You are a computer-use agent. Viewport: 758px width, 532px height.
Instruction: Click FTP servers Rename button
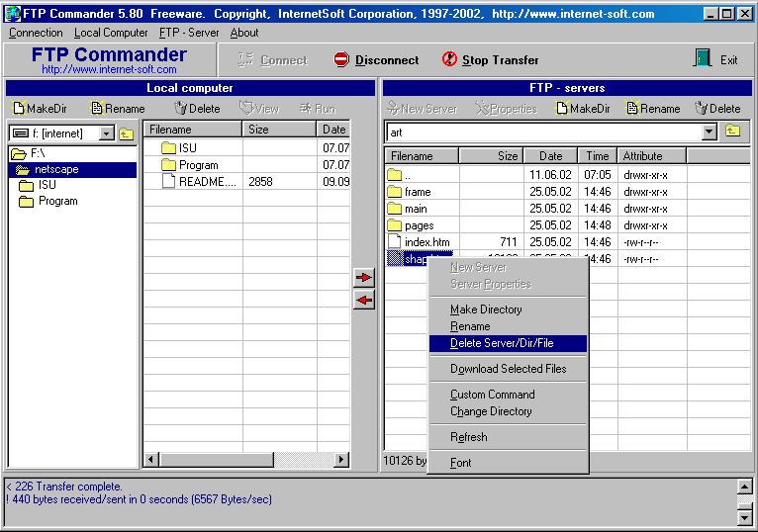[653, 108]
